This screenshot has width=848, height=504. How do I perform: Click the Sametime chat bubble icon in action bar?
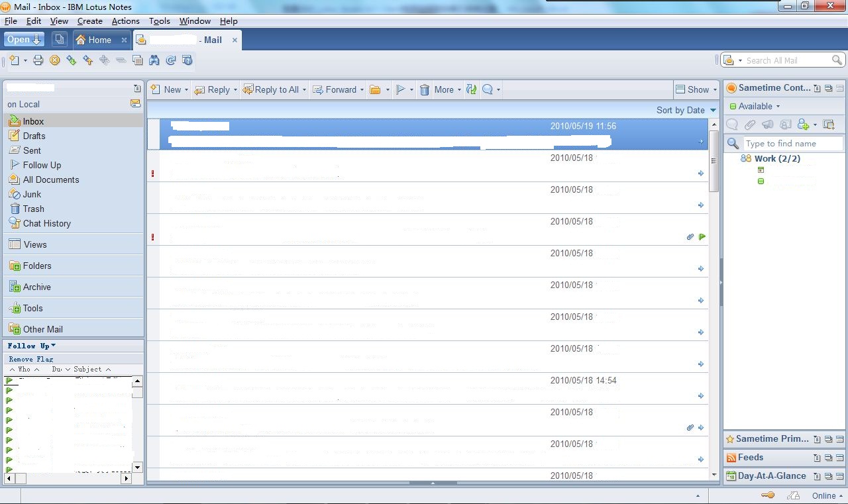pyautogui.click(x=488, y=89)
